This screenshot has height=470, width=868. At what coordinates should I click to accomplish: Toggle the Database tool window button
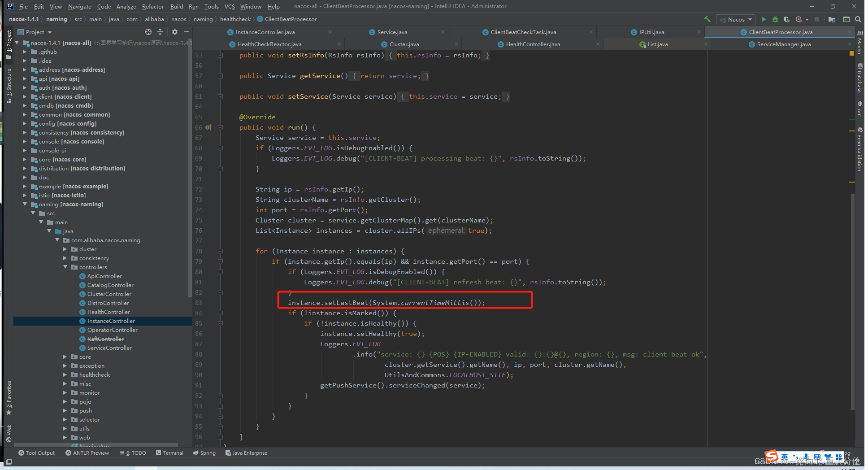coord(859,78)
